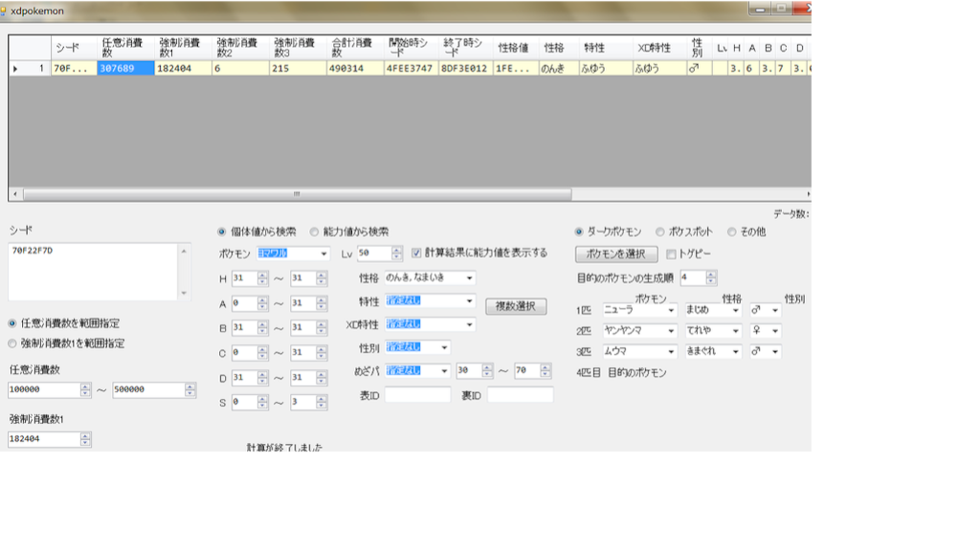Click the cell showing 4FEE3747
This screenshot has height=551, width=980.
(412, 68)
